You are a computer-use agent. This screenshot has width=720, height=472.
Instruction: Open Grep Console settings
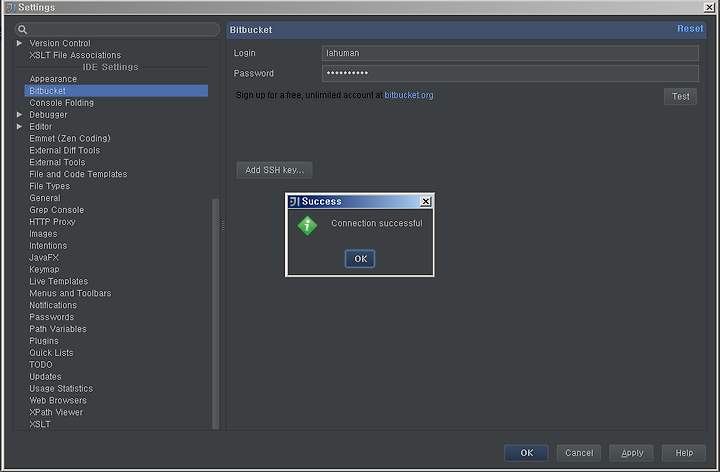[x=57, y=210]
